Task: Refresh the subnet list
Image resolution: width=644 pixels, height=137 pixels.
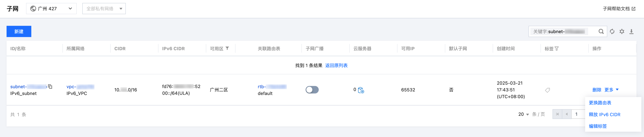Action: 612,31
